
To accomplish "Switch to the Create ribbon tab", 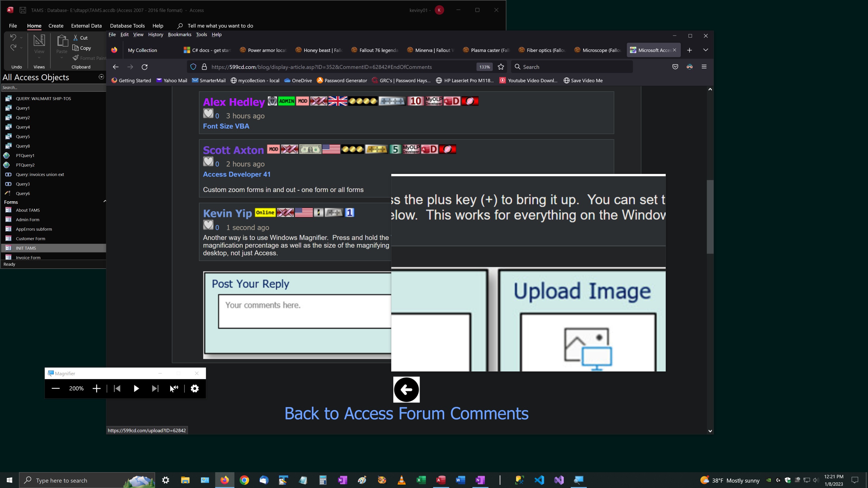I will tap(56, 26).
